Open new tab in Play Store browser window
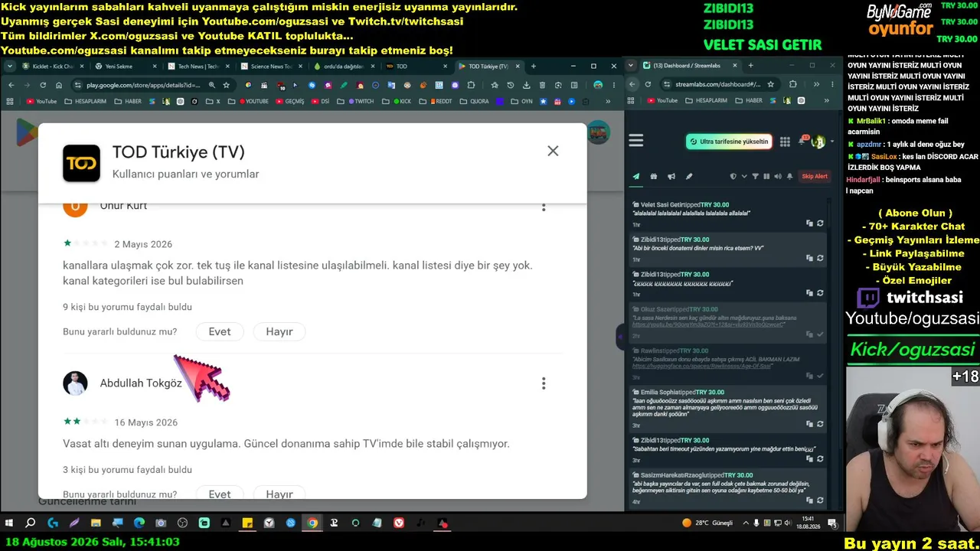The width and height of the screenshot is (980, 551). [534, 67]
